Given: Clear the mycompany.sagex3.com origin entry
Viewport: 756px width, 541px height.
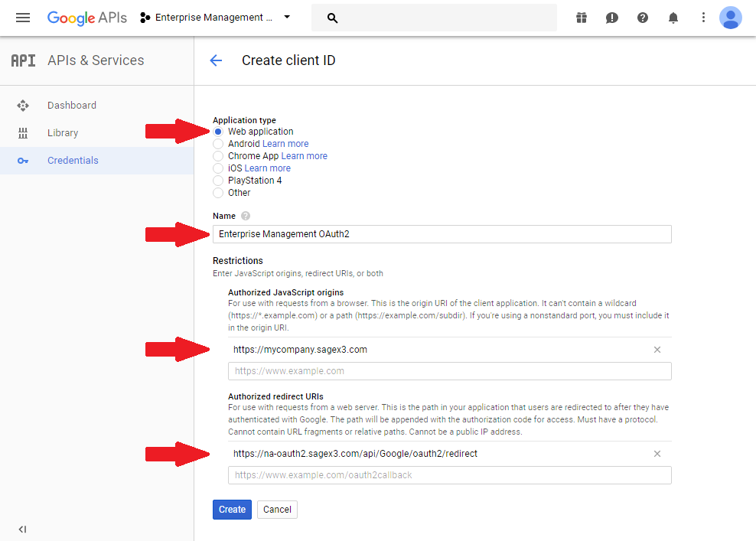Looking at the screenshot, I should coord(657,350).
